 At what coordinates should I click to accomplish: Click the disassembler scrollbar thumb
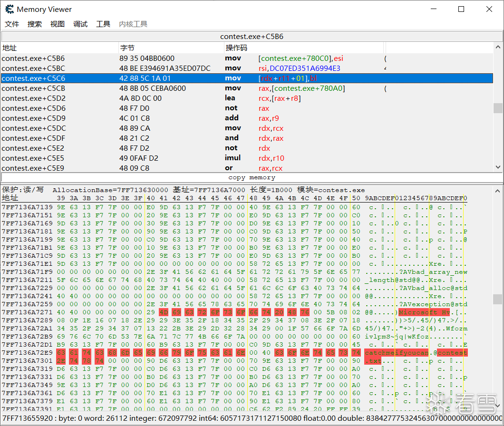(498, 108)
